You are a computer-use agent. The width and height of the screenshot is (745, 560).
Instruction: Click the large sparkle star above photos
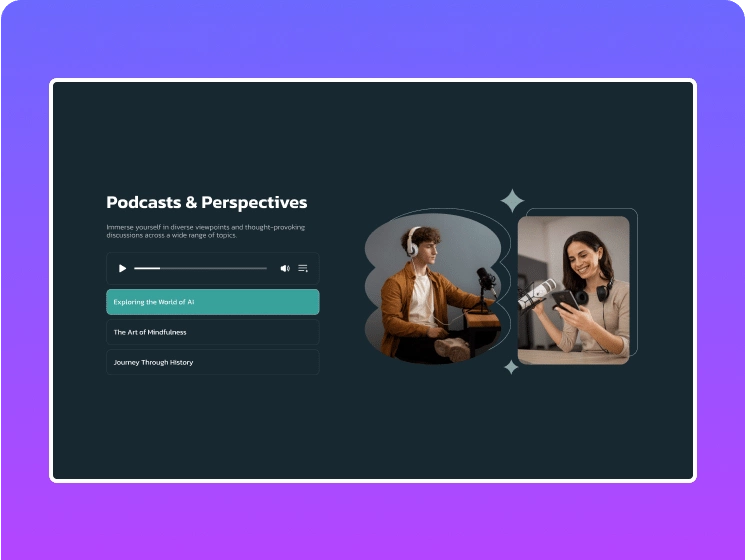512,201
